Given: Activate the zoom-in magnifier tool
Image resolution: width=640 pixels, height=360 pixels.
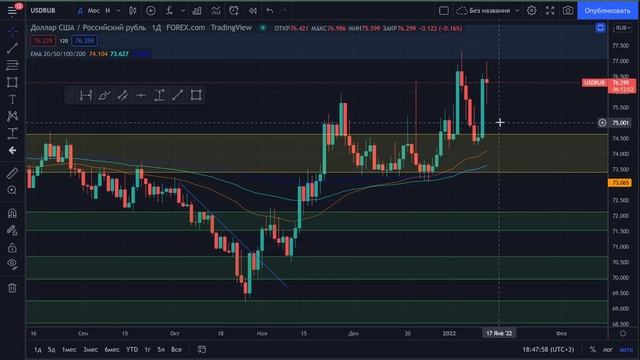Looking at the screenshot, I should click(12, 190).
